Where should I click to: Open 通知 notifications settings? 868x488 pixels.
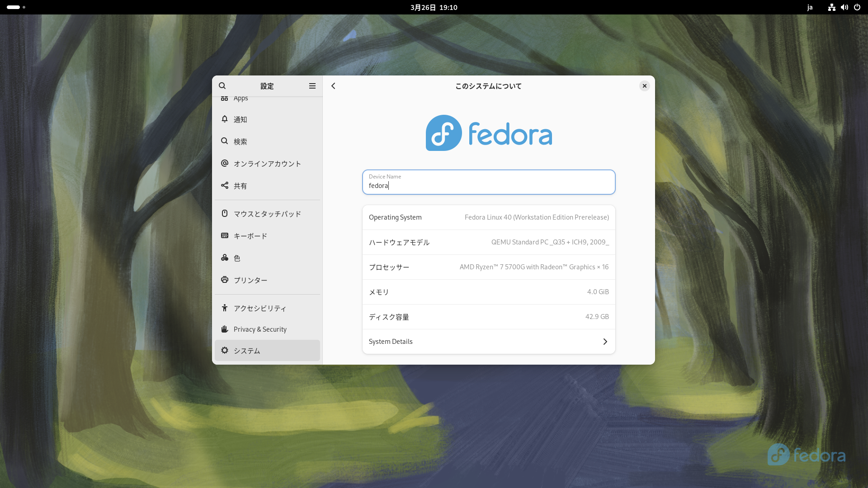(x=267, y=119)
